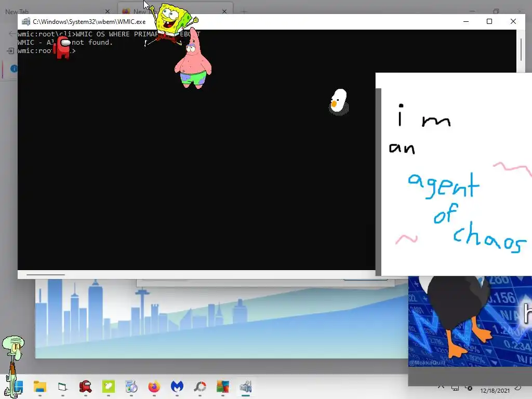Click the WMIC console title bar icon
532x399 pixels.
pyautogui.click(x=26, y=22)
